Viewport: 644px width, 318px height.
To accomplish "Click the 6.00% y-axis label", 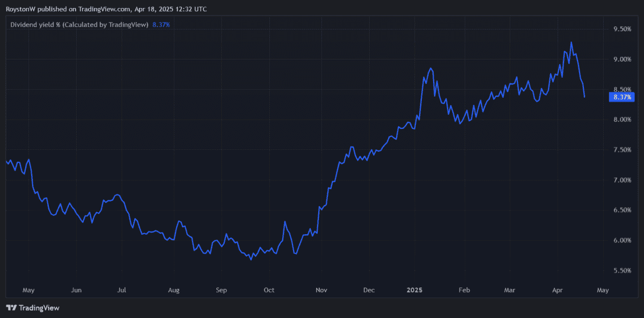I will pos(622,240).
